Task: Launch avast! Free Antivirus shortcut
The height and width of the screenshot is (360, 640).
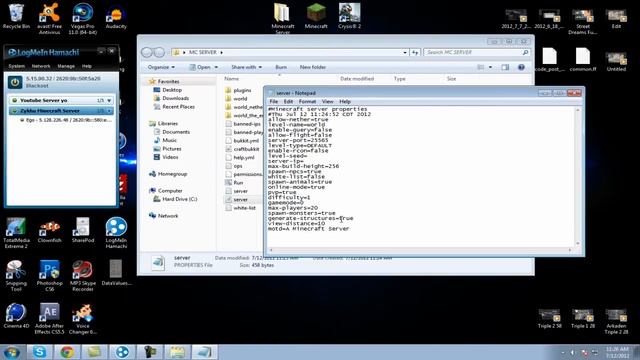Action: (x=49, y=18)
